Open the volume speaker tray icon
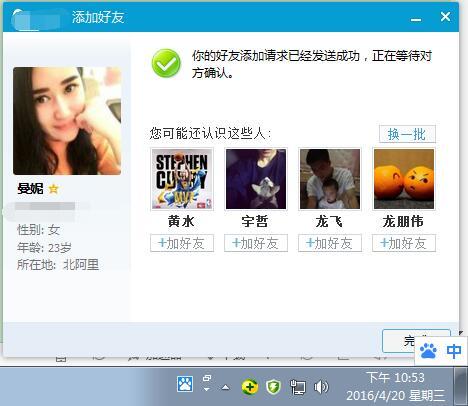 321,387
